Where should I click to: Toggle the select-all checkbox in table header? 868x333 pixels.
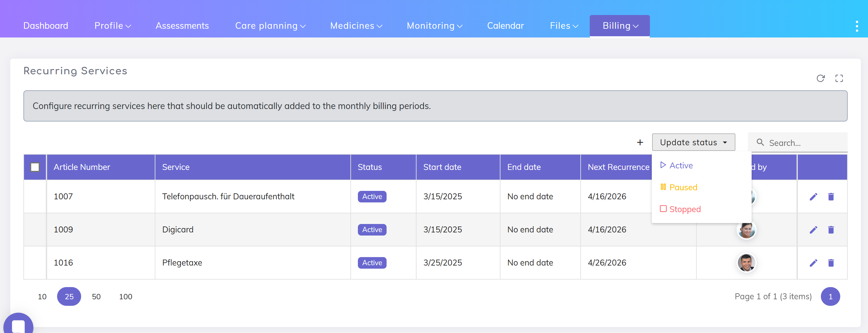coord(35,167)
